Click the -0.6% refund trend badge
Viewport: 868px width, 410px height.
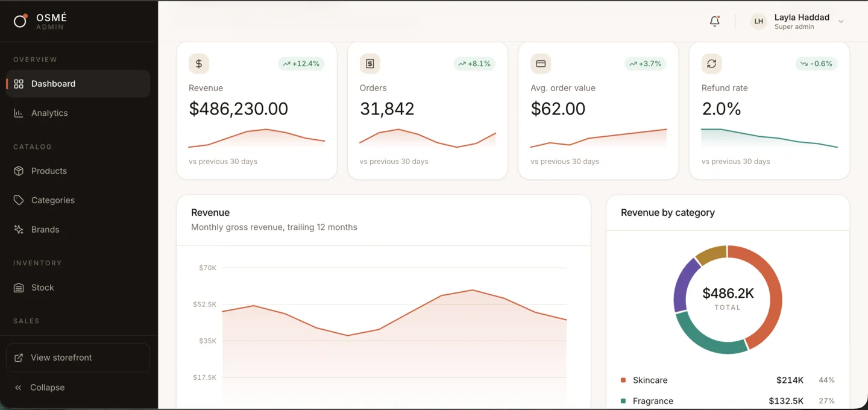817,63
